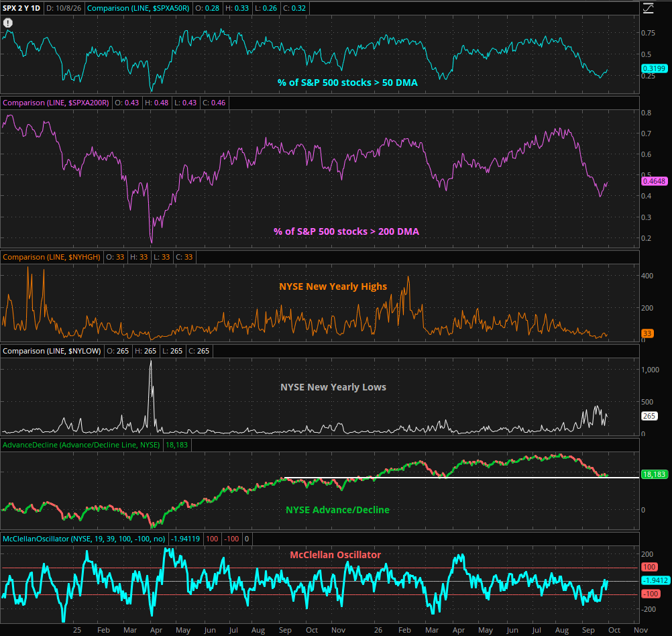
Task: Open the Comparison $SPXA50R study label
Action: click(x=138, y=8)
